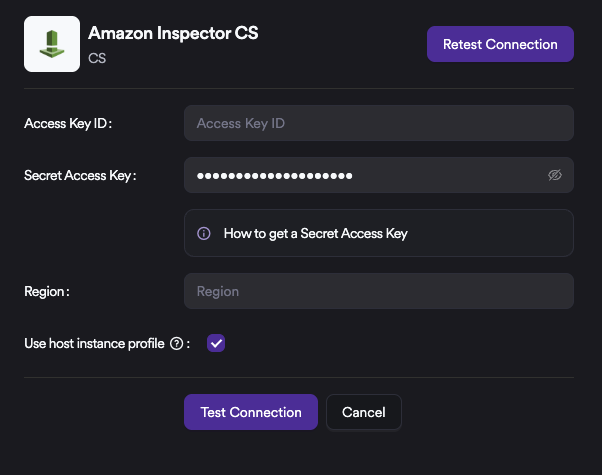Click the Amazon Inspector logo icon
Viewport: 602px width, 475px height.
pyautogui.click(x=52, y=44)
